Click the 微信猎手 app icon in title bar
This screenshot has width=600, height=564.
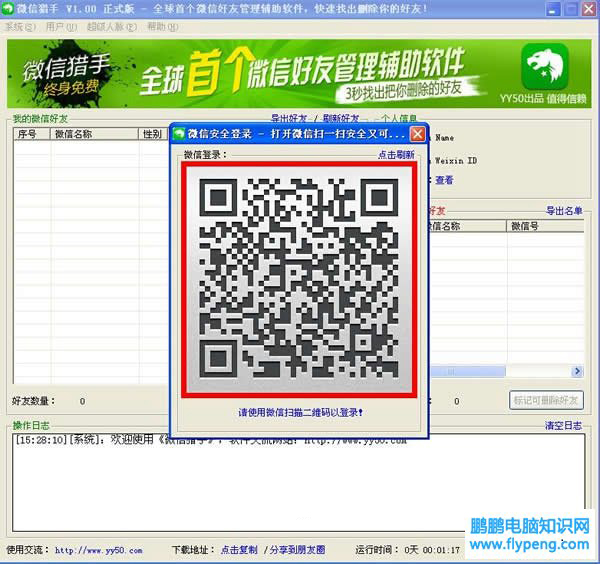pos(8,8)
